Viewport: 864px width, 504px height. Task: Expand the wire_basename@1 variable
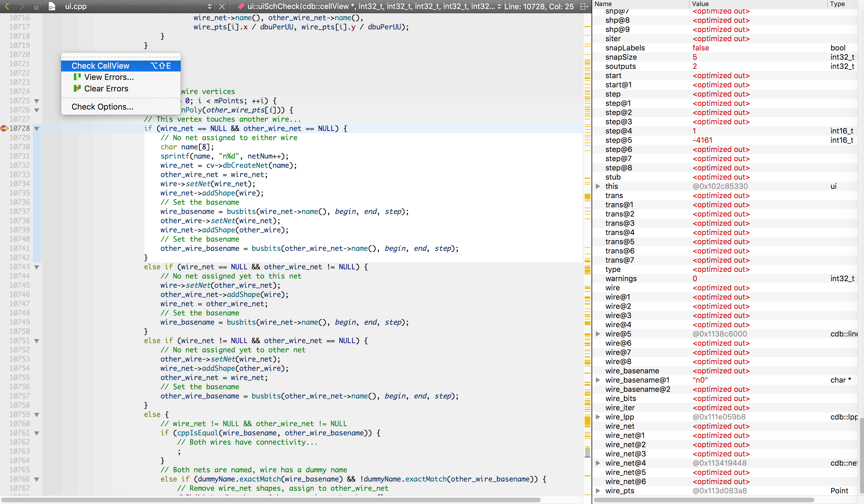(x=598, y=380)
